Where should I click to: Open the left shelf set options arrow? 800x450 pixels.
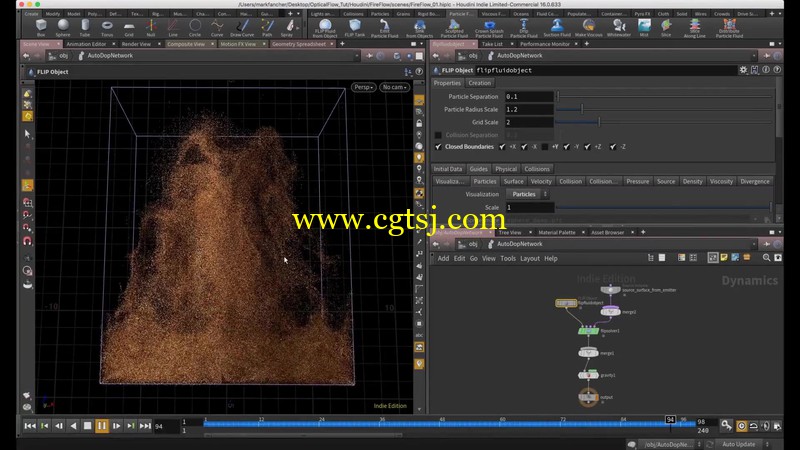[x=298, y=13]
